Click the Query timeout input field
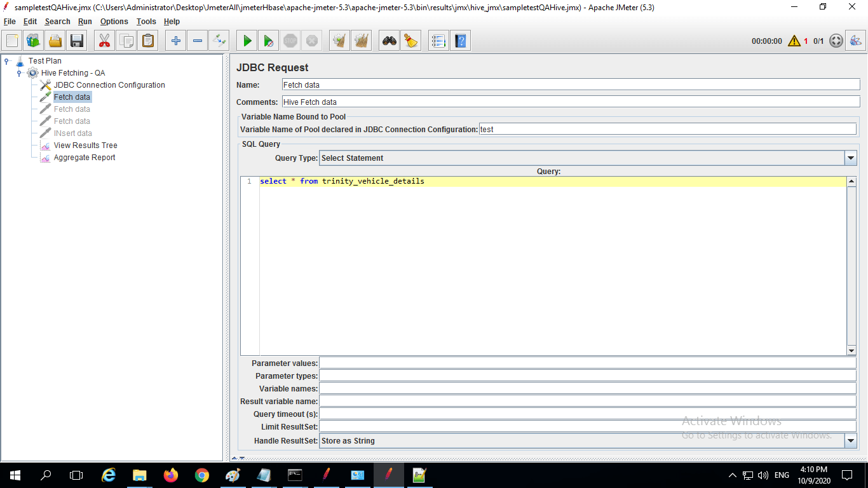This screenshot has height=488, width=868. (587, 414)
